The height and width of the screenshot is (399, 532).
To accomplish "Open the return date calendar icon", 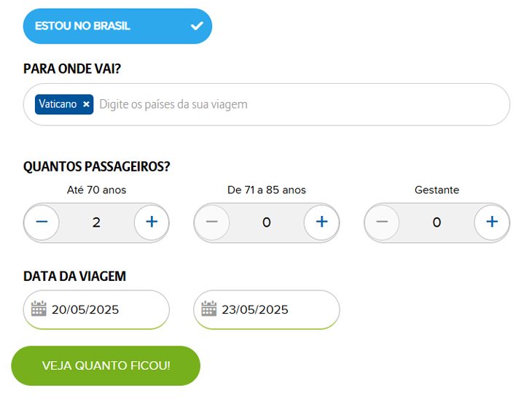I will coord(208,309).
